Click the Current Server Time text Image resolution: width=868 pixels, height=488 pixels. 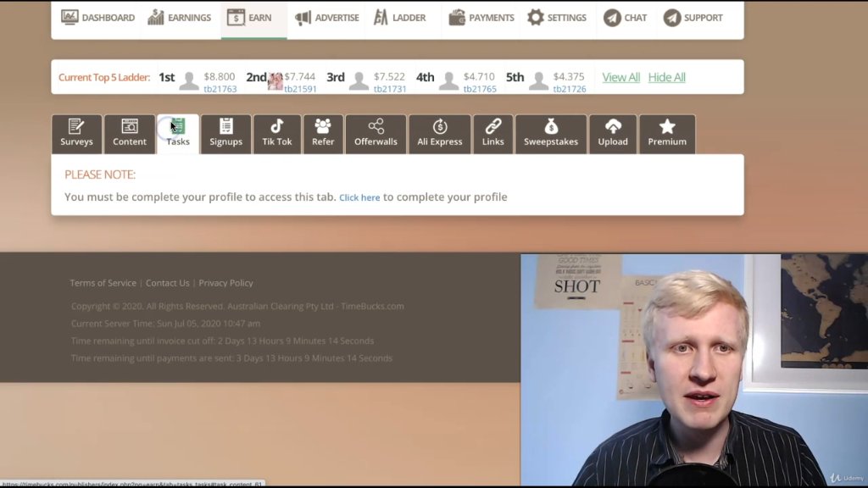tap(165, 323)
